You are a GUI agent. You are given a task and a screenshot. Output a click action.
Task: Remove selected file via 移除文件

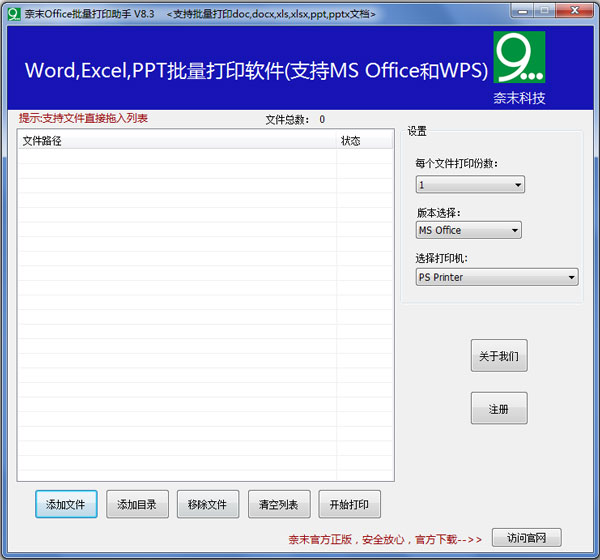coord(208,504)
